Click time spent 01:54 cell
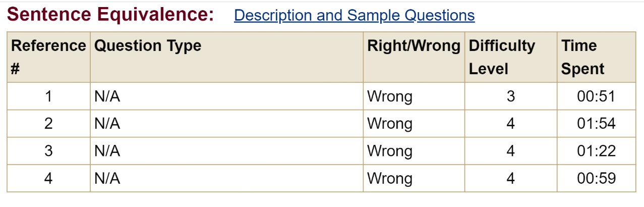The width and height of the screenshot is (644, 207). [596, 124]
